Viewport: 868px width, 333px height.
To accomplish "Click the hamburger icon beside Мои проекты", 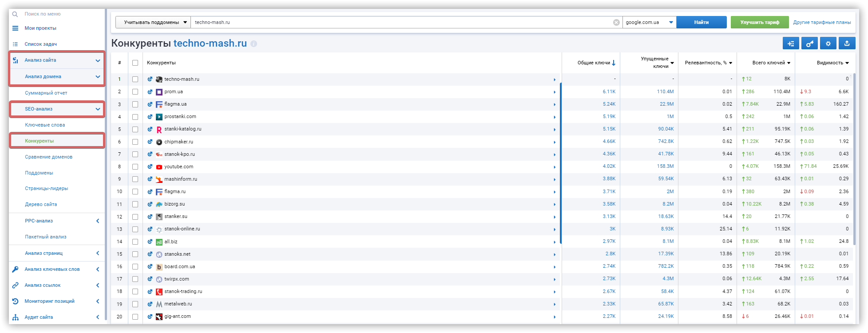I will [x=15, y=28].
